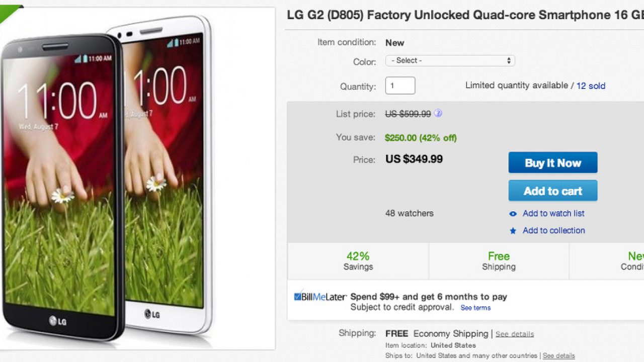644x362 pixels.
Task: Open the BillMeLater See terms link
Action: pos(475,308)
